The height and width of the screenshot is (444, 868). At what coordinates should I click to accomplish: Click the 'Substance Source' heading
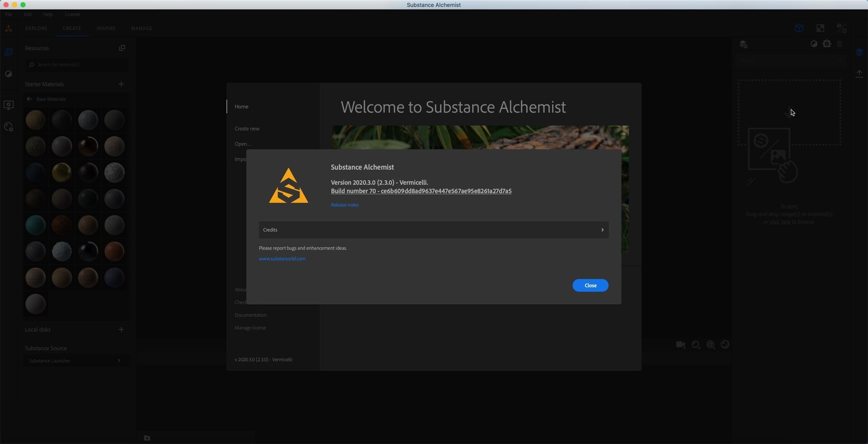point(46,348)
